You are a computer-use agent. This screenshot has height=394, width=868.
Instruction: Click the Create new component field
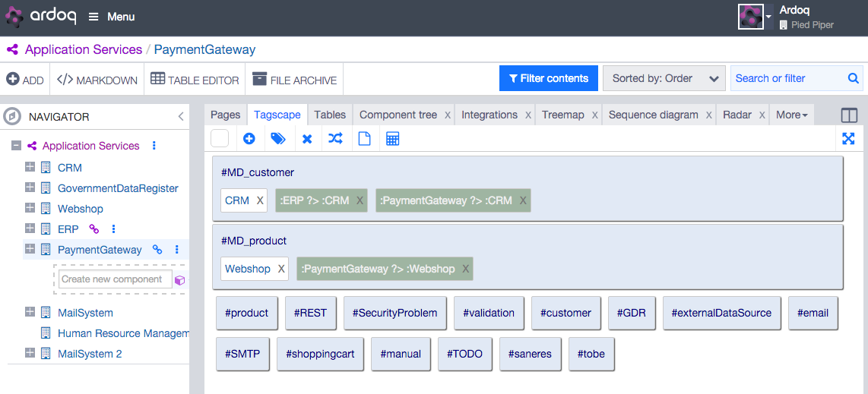pos(115,279)
